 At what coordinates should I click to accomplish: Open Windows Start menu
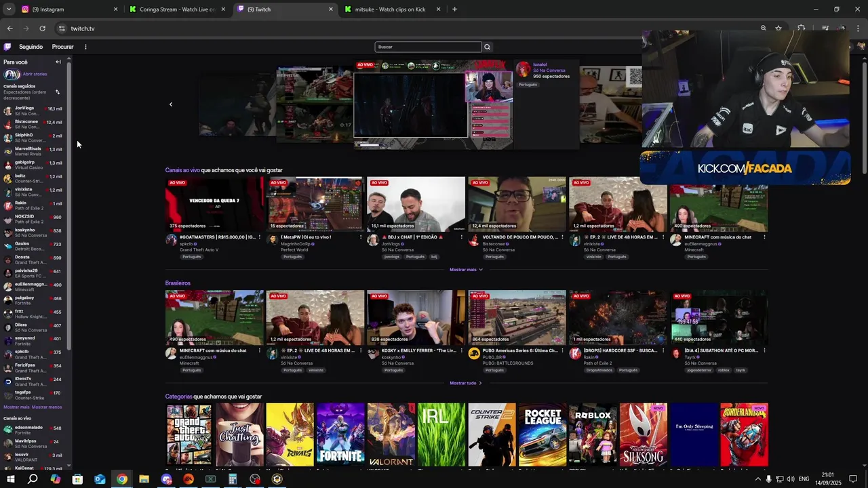[10, 479]
